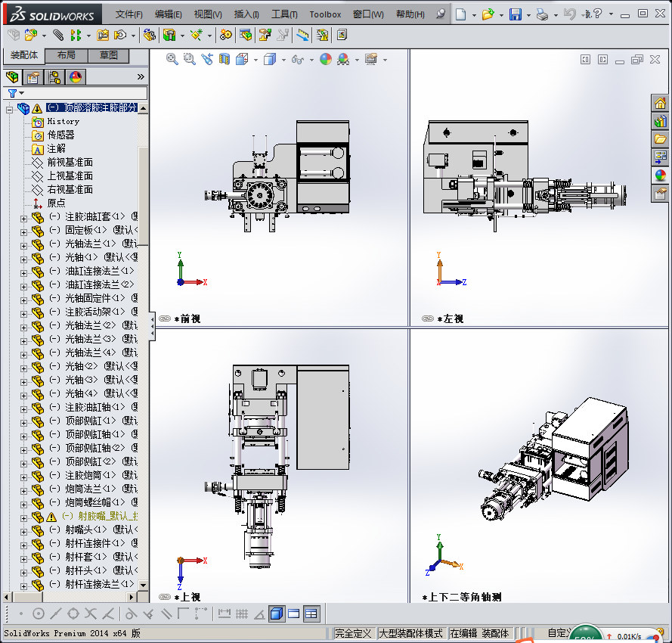Open the 工具(T) menu
Image resolution: width=672 pixels, height=643 pixels.
284,14
